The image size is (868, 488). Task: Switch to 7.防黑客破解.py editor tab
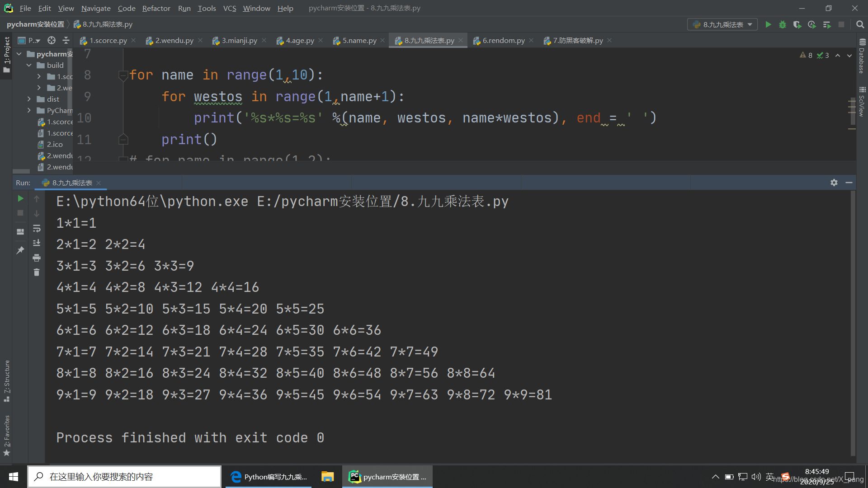[x=578, y=40]
